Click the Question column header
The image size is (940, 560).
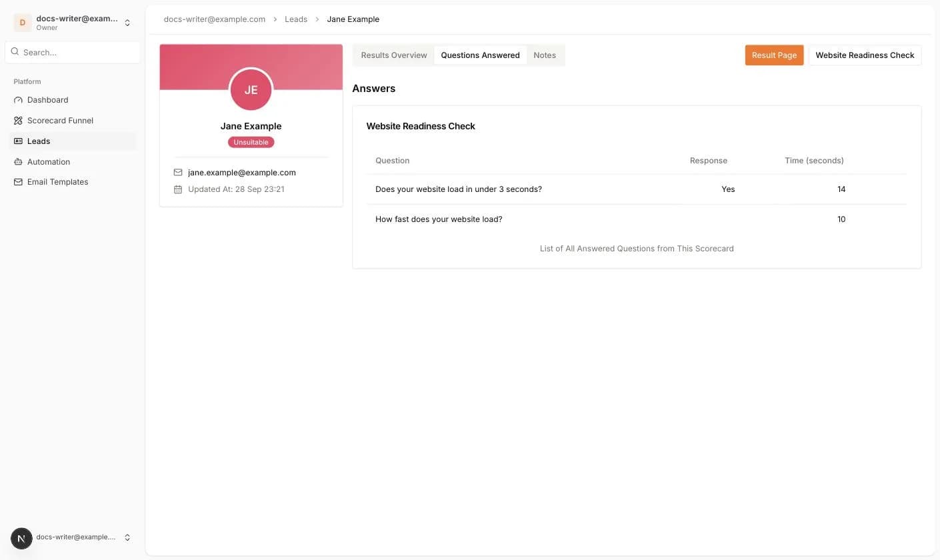pos(392,161)
